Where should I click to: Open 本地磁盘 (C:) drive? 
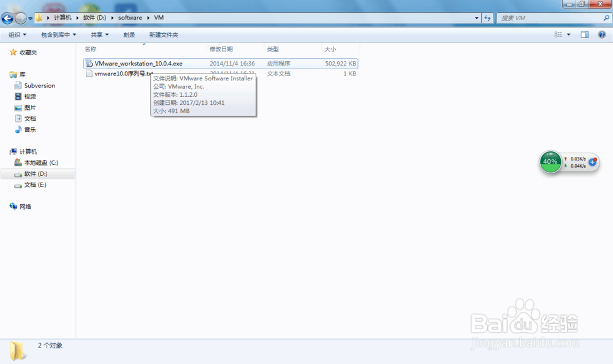click(x=41, y=162)
